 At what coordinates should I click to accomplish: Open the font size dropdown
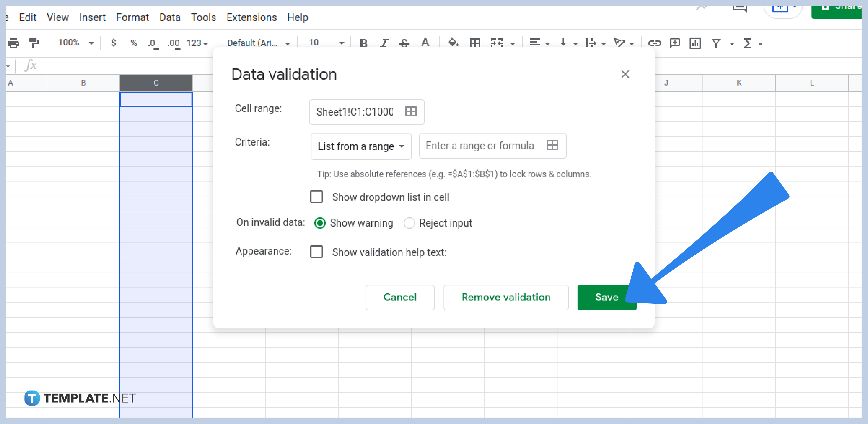click(x=342, y=43)
